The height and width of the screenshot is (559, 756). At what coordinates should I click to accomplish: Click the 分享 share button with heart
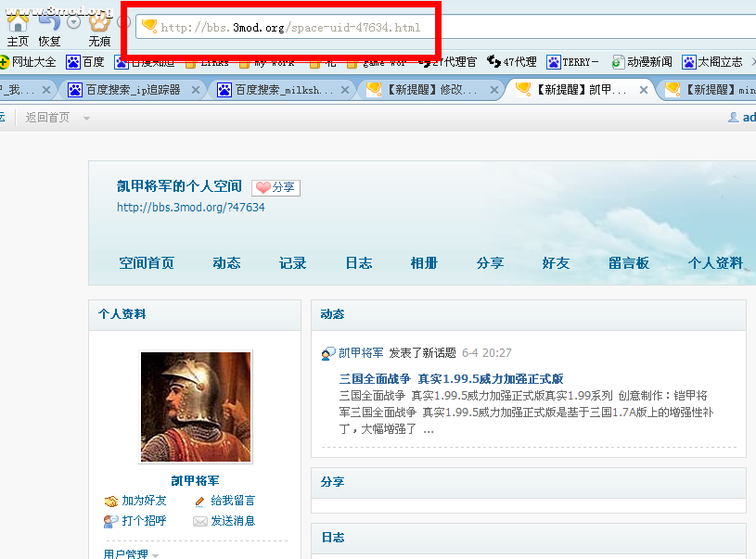[x=275, y=187]
